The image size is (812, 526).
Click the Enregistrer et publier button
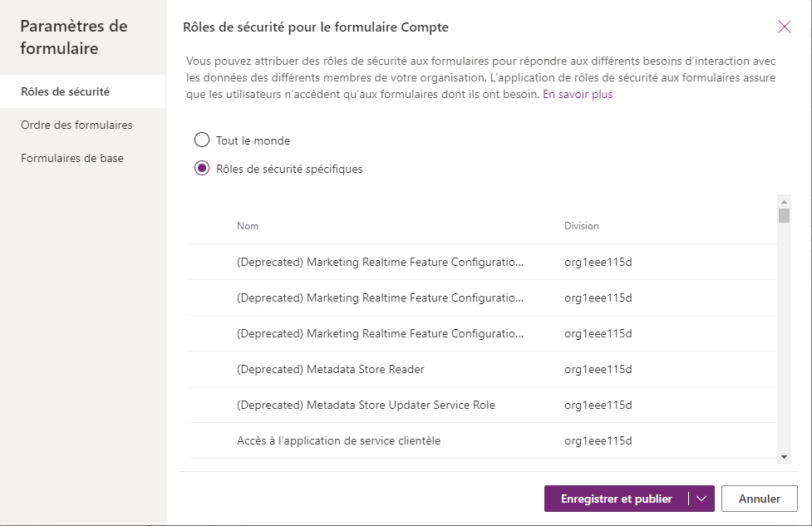pyautogui.click(x=616, y=499)
